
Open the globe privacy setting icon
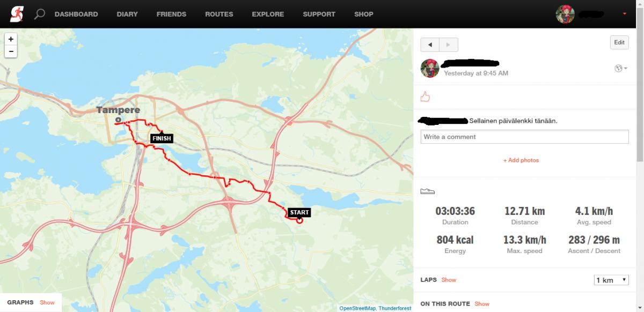tap(620, 68)
